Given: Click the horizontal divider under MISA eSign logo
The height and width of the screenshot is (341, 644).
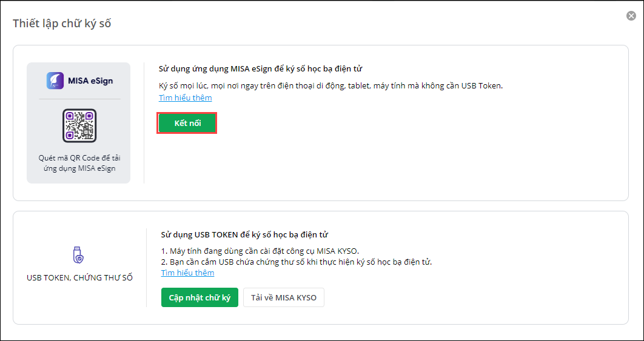Looking at the screenshot, I should (x=79, y=99).
